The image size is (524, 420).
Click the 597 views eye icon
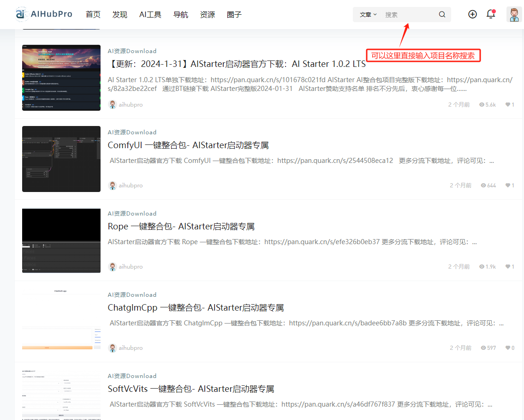(x=483, y=348)
